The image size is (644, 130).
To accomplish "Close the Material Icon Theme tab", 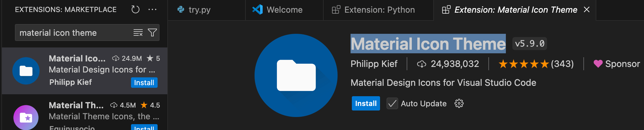I will [x=587, y=10].
